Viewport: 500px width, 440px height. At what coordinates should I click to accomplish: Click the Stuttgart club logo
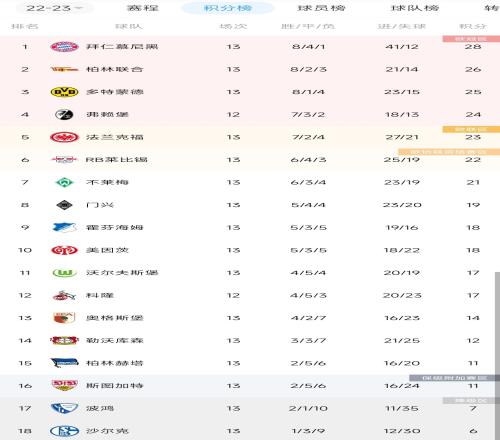point(64,385)
